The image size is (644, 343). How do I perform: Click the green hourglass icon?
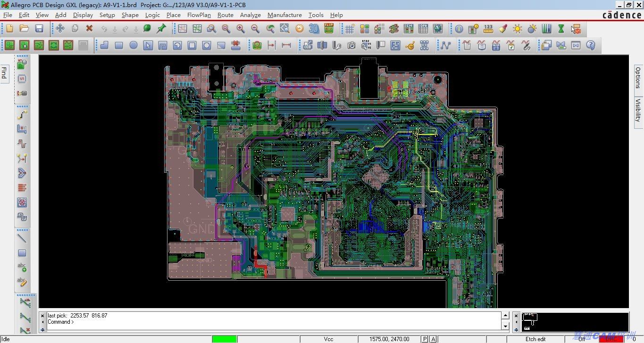[561, 29]
